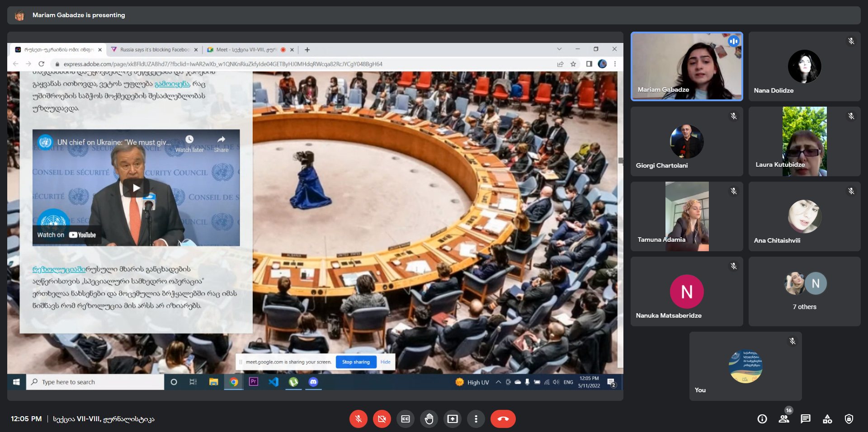
Task: Show the participants list
Action: click(x=784, y=419)
